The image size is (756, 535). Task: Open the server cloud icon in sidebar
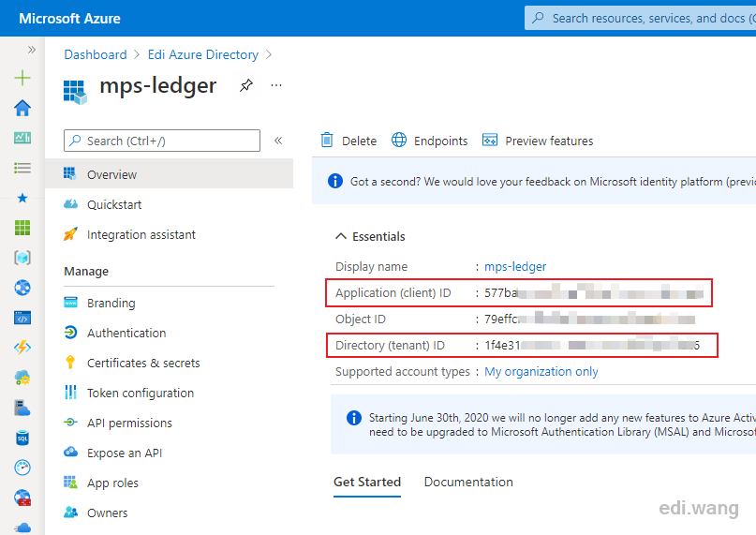(x=22, y=409)
